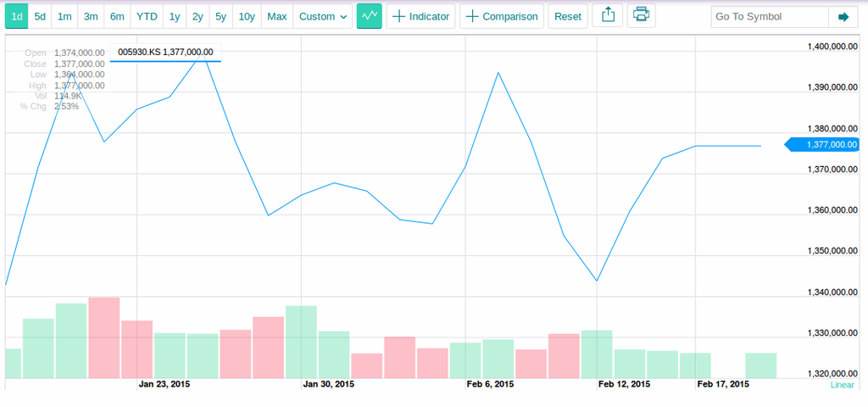
Task: Show Max time range
Action: (x=276, y=16)
